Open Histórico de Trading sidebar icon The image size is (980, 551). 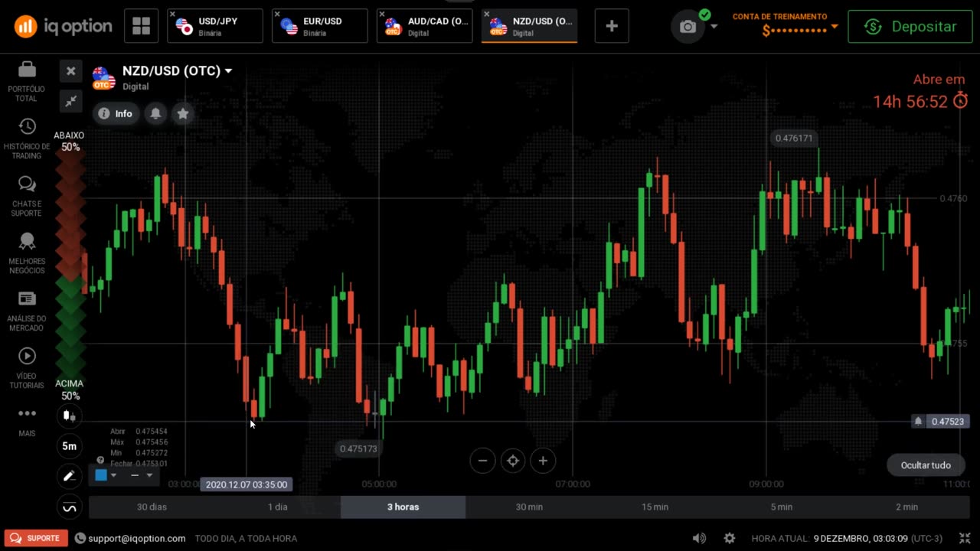(27, 126)
